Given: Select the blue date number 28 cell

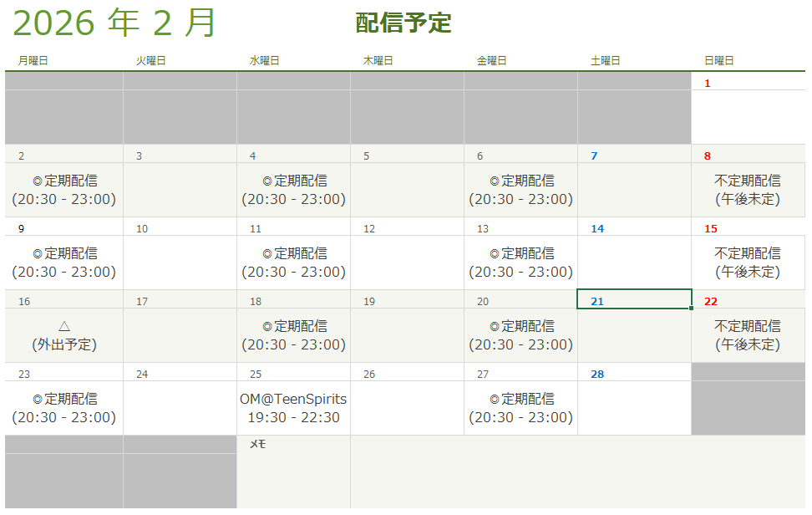Looking at the screenshot, I should click(x=634, y=374).
